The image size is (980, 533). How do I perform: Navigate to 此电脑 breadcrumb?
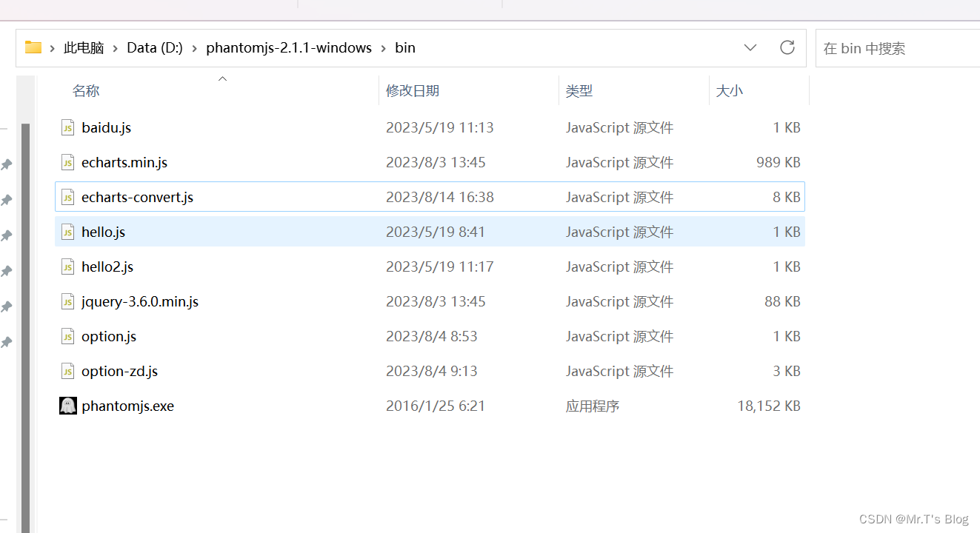pos(84,48)
